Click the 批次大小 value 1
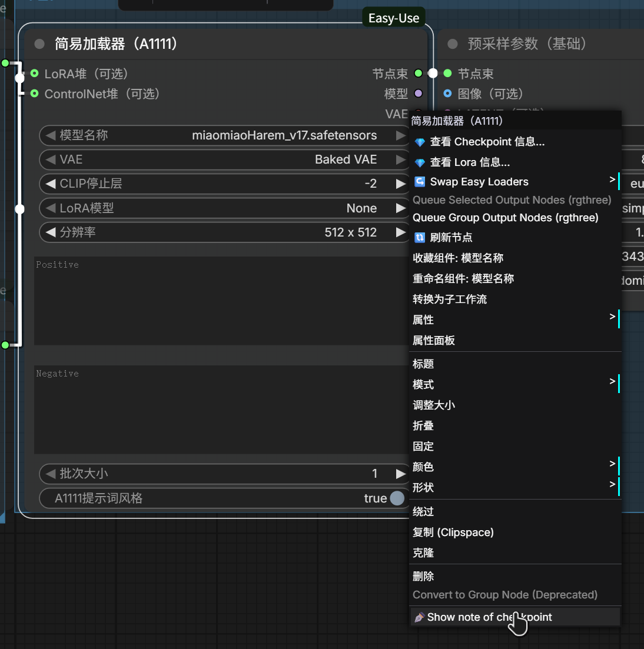Viewport: 644px width, 649px height. (x=374, y=474)
